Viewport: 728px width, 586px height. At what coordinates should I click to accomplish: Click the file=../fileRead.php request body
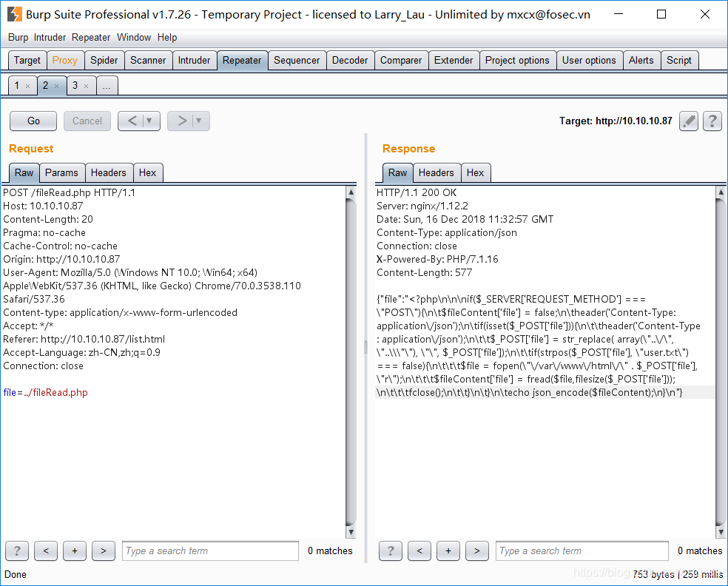point(46,393)
